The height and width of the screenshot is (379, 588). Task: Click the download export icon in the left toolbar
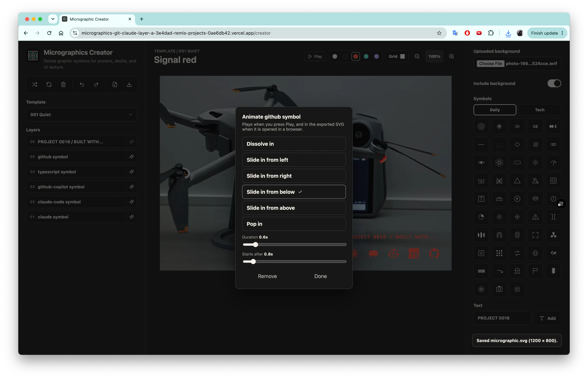[x=129, y=85]
